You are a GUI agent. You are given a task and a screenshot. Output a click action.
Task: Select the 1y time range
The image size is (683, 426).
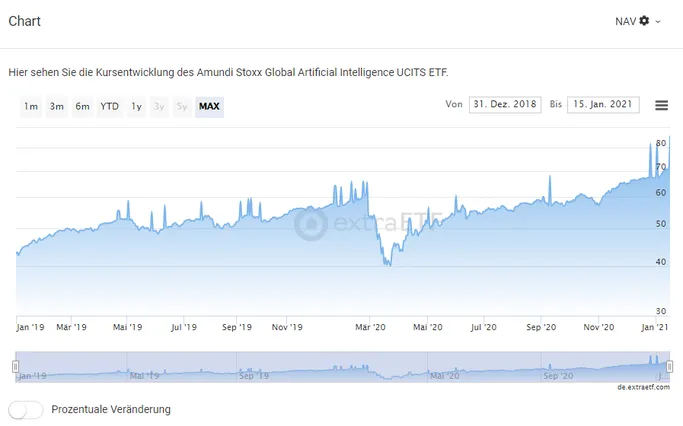coord(136,107)
